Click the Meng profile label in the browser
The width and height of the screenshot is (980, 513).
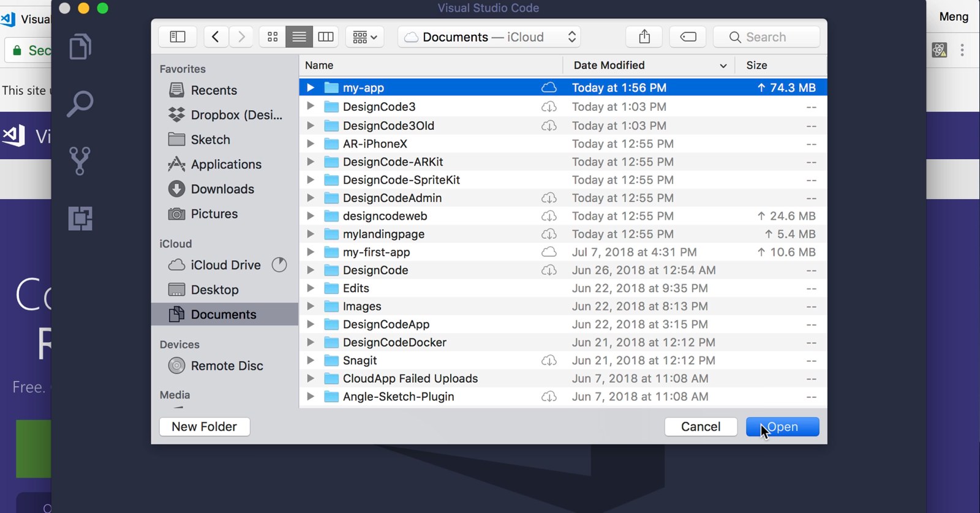[954, 17]
